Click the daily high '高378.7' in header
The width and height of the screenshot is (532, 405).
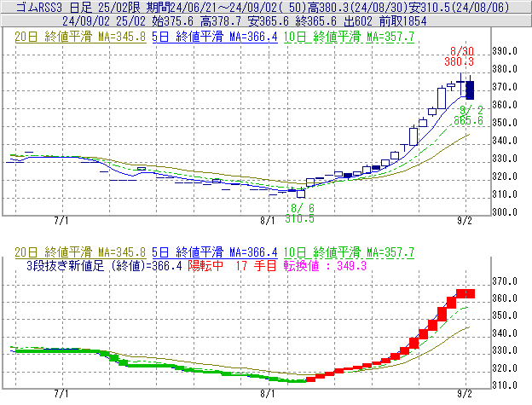(221, 21)
